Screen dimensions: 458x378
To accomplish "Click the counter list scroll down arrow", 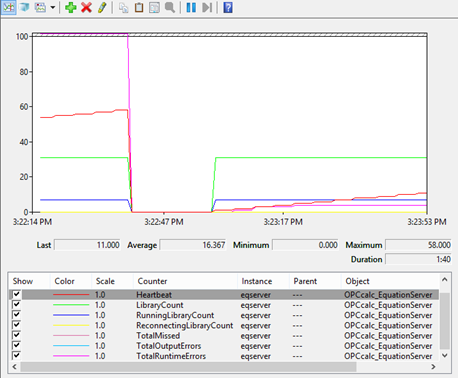I will [445, 356].
